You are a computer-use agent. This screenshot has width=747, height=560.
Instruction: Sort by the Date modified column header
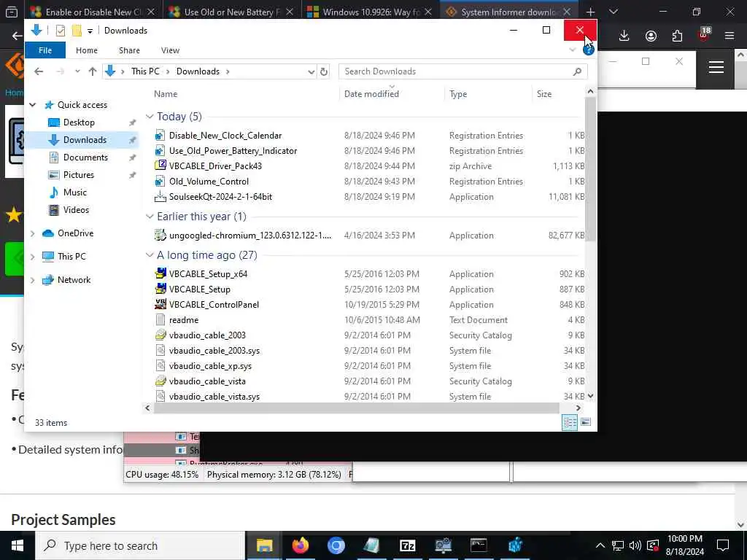pyautogui.click(x=392, y=94)
